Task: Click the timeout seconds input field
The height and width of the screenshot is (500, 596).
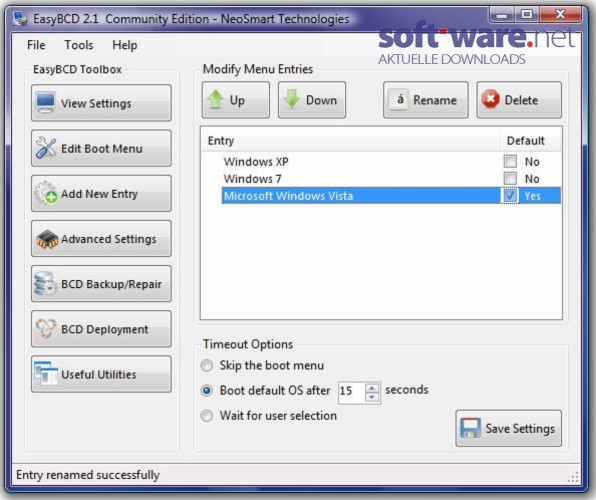Action: (352, 391)
